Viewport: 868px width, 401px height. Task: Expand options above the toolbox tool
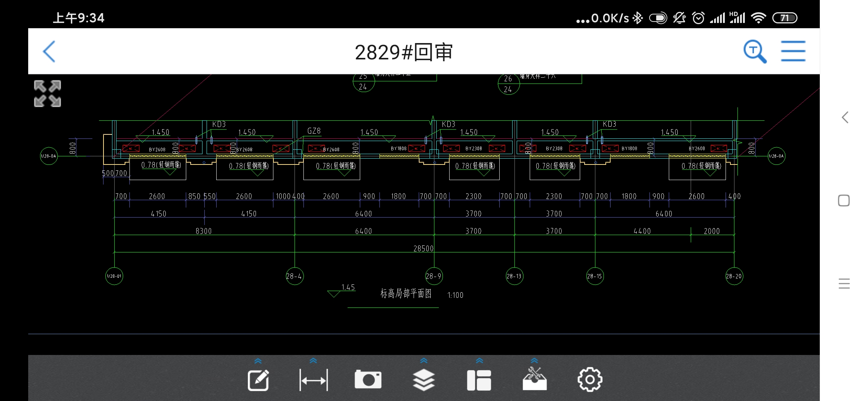tap(535, 361)
